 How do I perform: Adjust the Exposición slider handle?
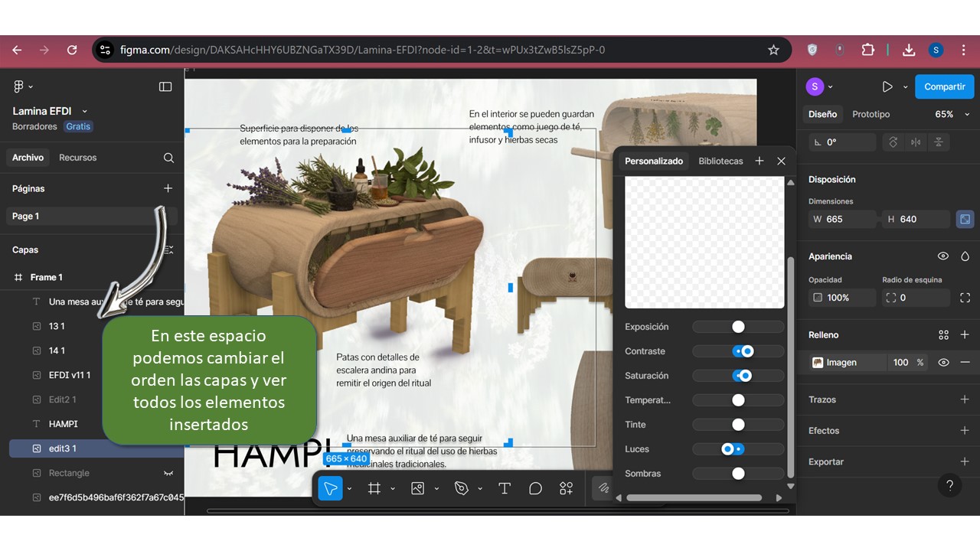click(738, 327)
